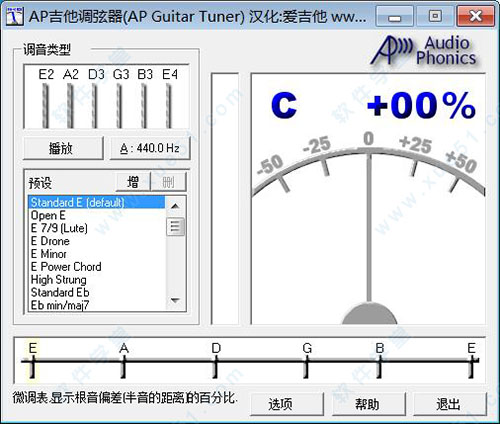
Task: Click the preset list scrollbar thumb
Action: (175, 227)
